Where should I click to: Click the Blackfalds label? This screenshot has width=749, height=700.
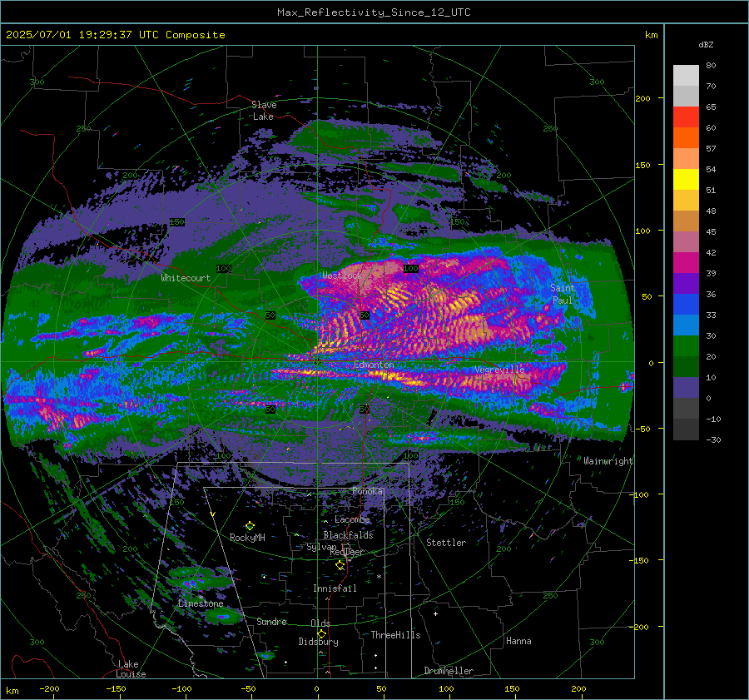click(x=348, y=535)
